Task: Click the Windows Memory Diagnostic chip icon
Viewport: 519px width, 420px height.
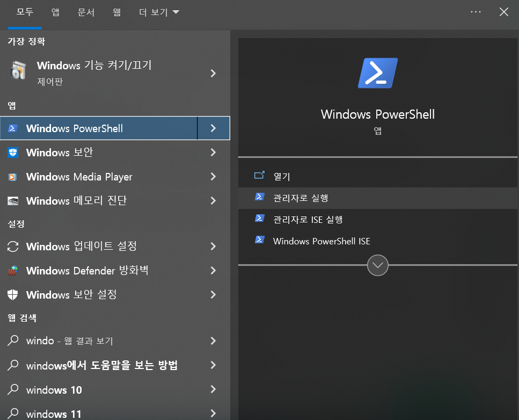Action: [x=12, y=201]
